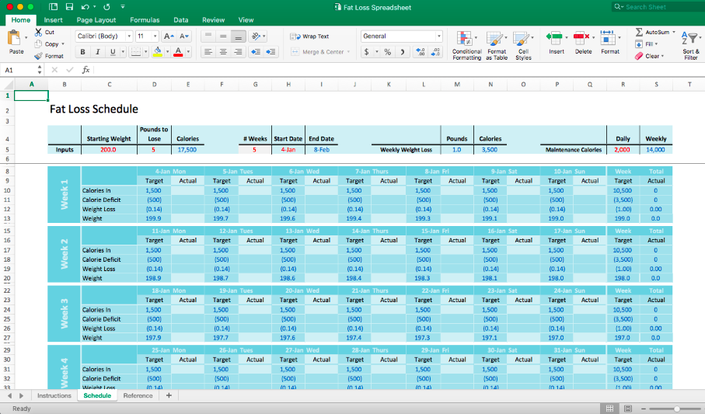
Task: Save the workbook with the floppy disk icon
Action: coord(69,7)
